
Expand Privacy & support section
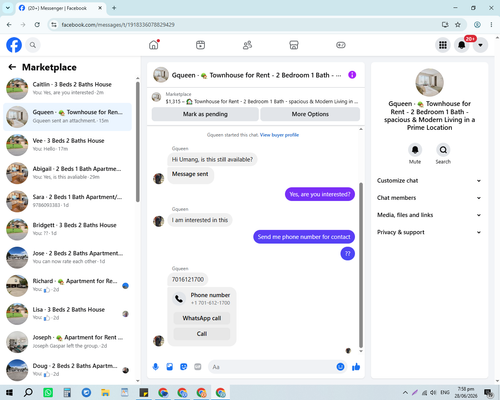429,232
